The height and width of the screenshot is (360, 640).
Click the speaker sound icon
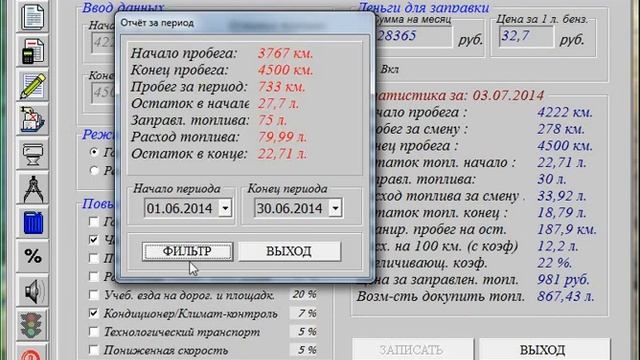click(33, 291)
